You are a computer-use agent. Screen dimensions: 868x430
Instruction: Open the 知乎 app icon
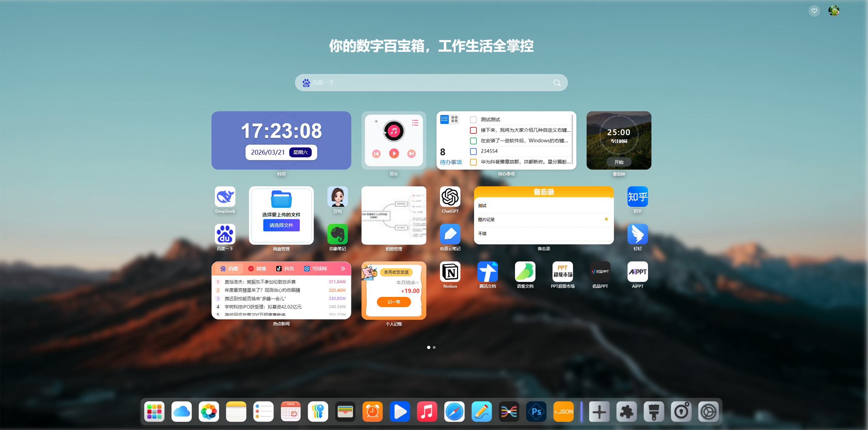tap(637, 197)
